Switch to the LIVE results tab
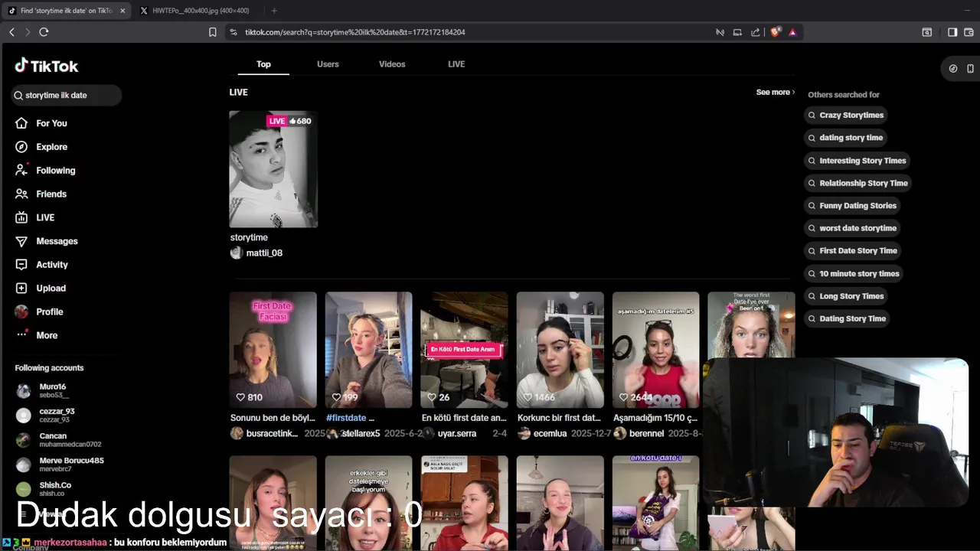Screen dimensions: 980x551 (456, 64)
